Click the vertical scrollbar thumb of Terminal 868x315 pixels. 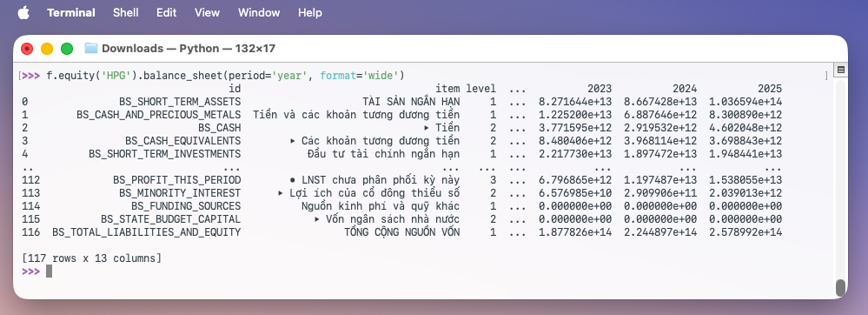pos(840,287)
